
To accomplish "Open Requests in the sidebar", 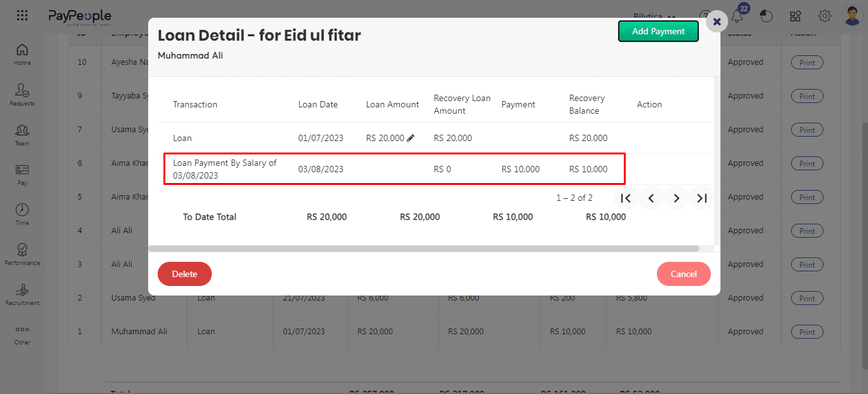I will (x=22, y=95).
